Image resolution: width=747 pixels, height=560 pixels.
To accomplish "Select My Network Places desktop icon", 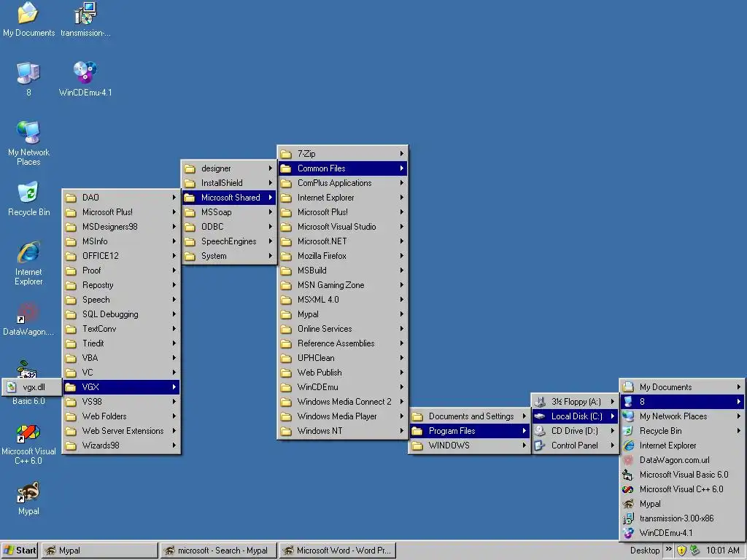I will (x=28, y=143).
